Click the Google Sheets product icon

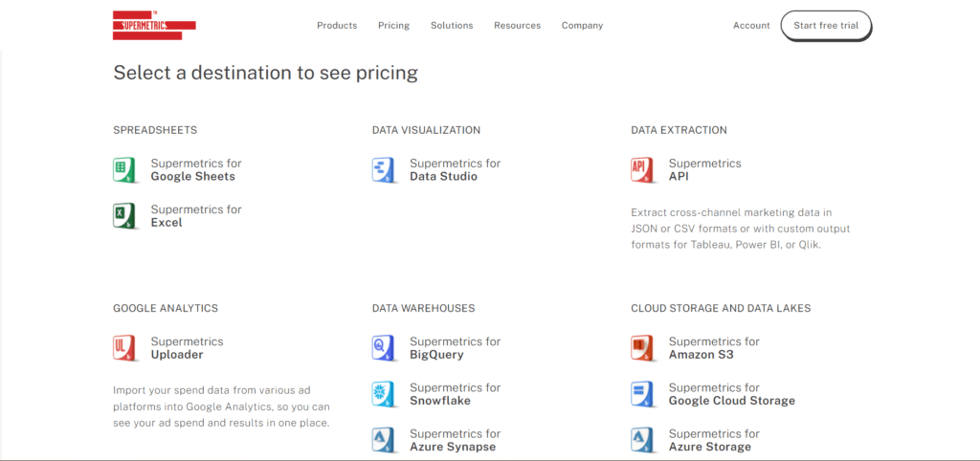[123, 170]
